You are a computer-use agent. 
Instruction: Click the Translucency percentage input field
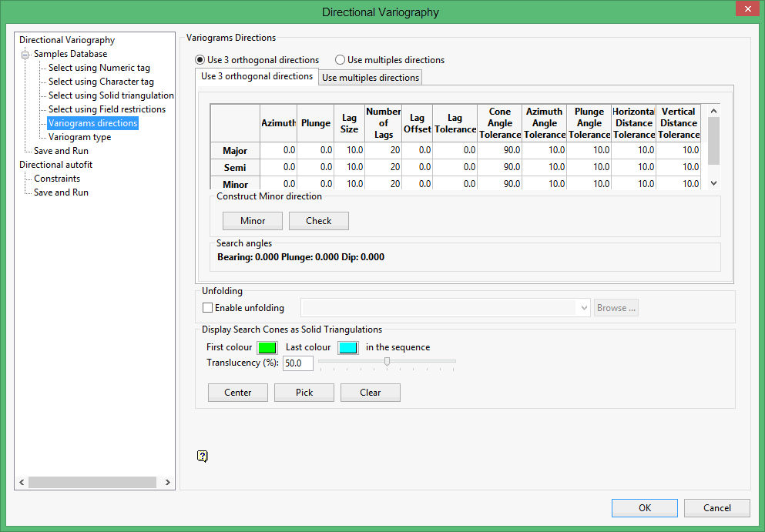(297, 363)
